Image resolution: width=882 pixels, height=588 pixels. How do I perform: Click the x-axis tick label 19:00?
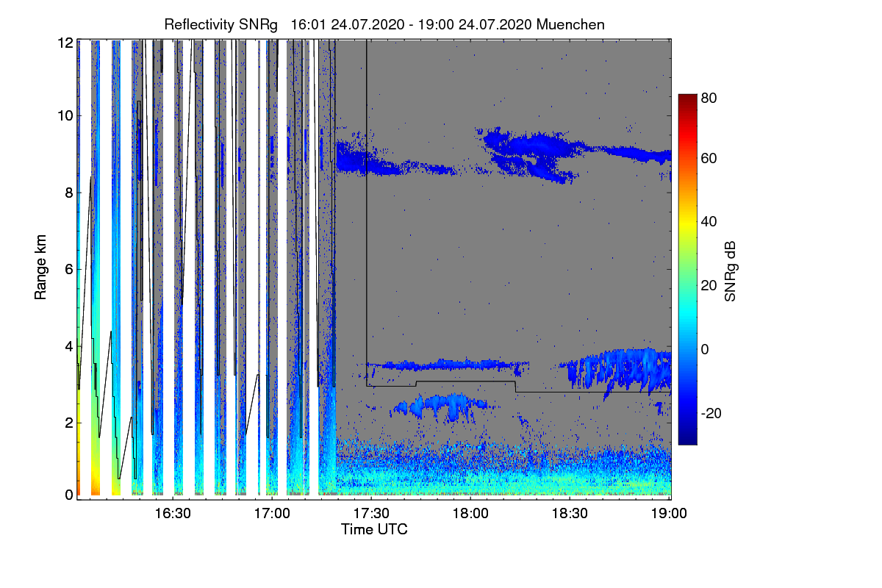pos(670,512)
